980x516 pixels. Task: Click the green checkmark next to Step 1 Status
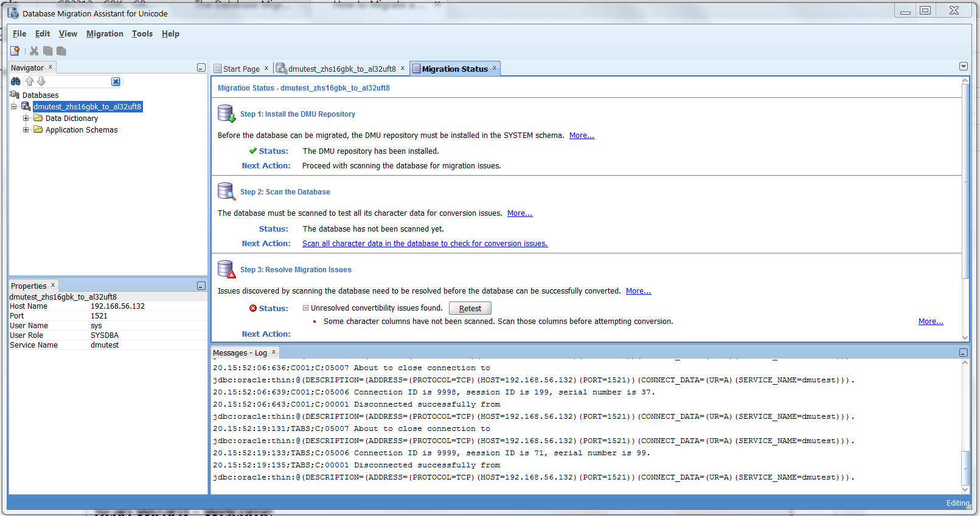(252, 151)
